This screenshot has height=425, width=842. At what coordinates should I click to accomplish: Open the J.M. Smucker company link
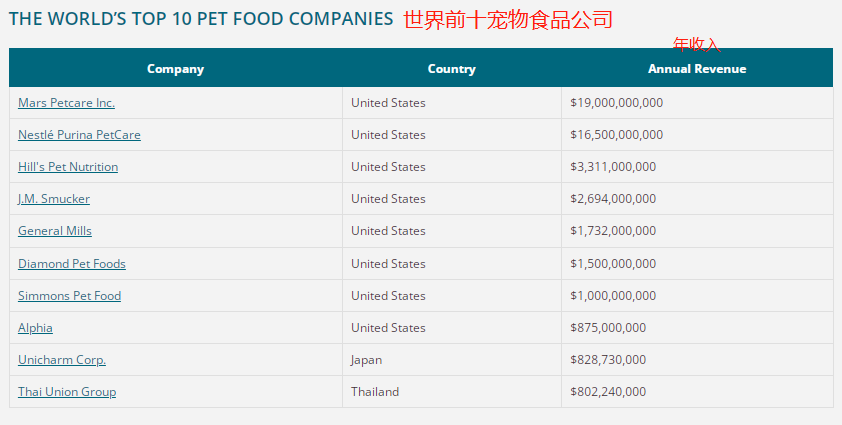tap(54, 199)
